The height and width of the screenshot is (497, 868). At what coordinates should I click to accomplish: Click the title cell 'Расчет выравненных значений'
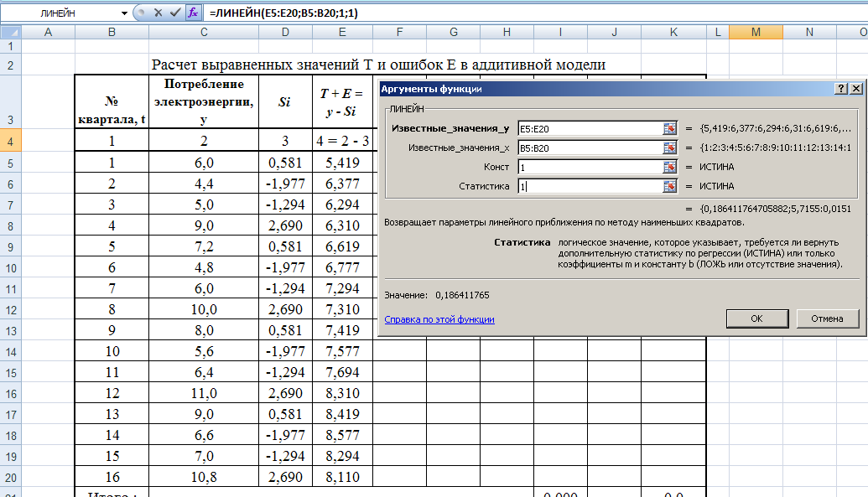(378, 65)
